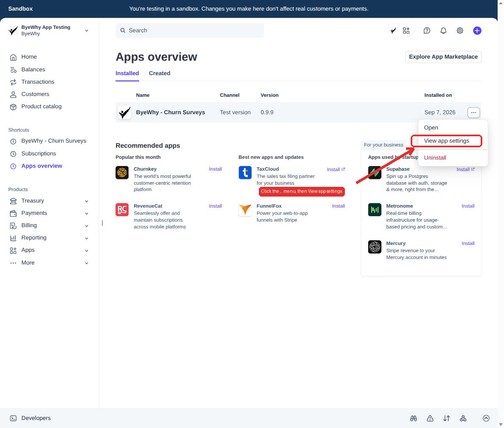Install the FunnelFox app

[338, 206]
